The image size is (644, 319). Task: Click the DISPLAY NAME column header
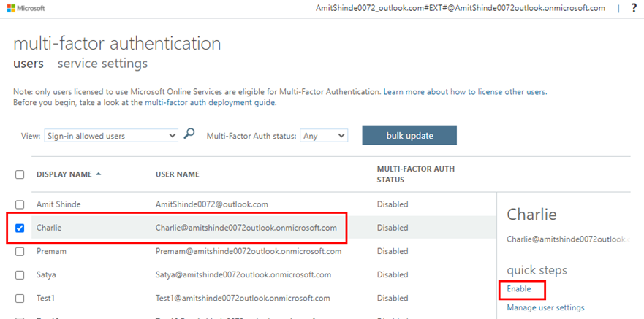(64, 174)
